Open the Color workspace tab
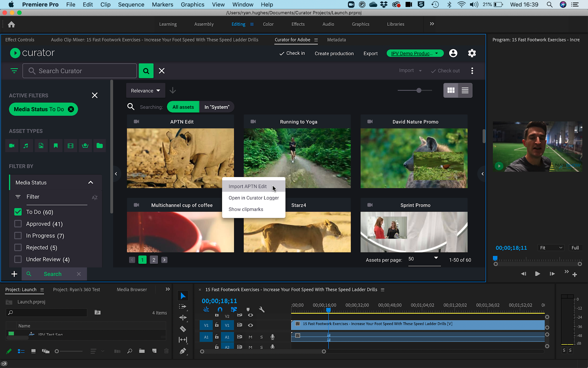Image resolution: width=588 pixels, height=368 pixels. tap(268, 24)
